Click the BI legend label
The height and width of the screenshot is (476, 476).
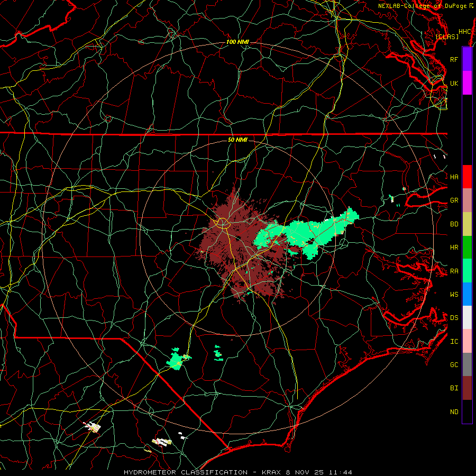point(454,388)
